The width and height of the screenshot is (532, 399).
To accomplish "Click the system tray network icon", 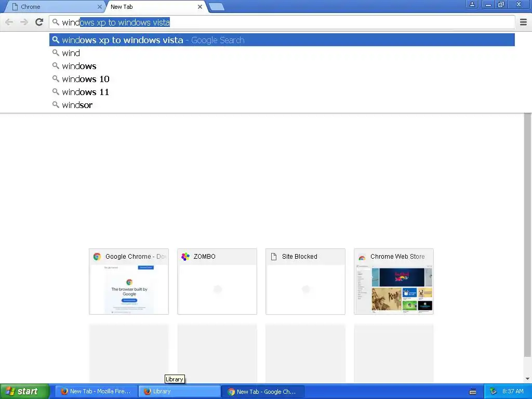I will click(x=494, y=391).
